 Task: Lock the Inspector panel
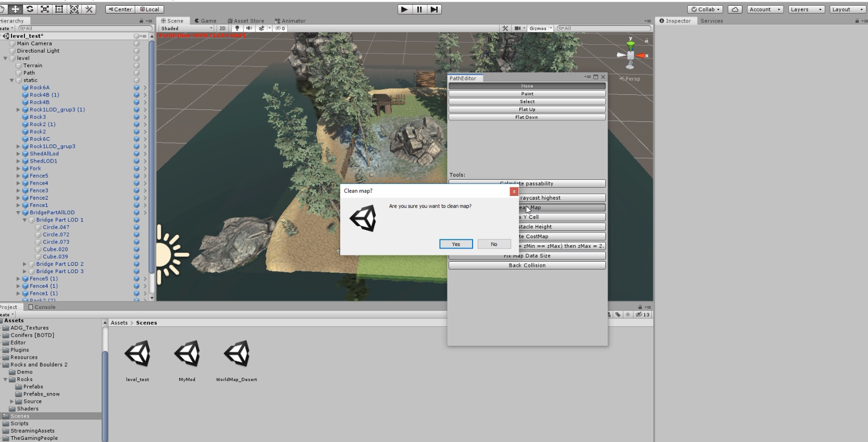857,21
